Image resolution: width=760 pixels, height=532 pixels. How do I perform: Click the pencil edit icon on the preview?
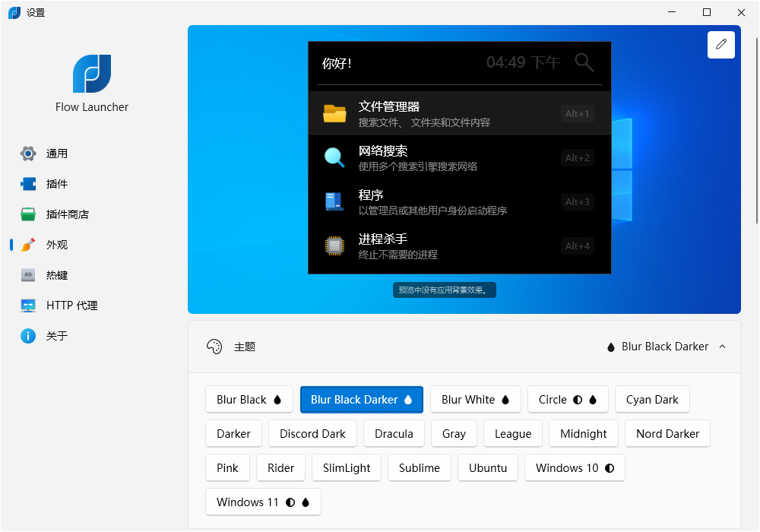pos(720,44)
